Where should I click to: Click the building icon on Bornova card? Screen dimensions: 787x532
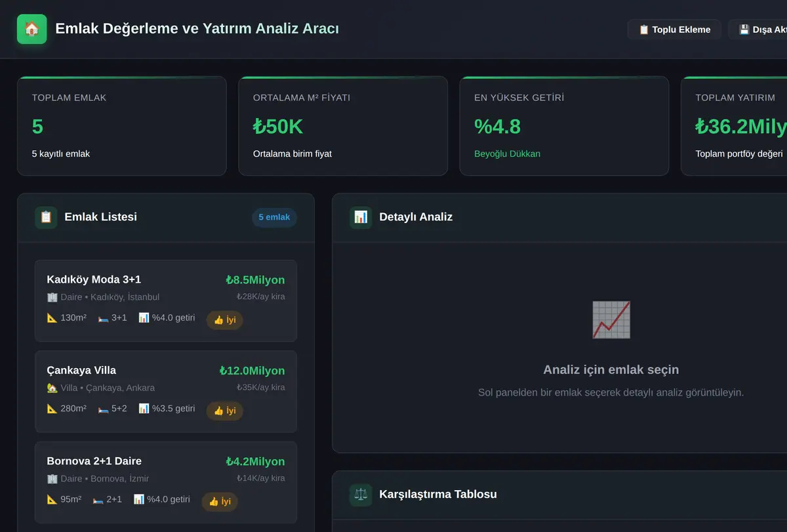[52, 479]
